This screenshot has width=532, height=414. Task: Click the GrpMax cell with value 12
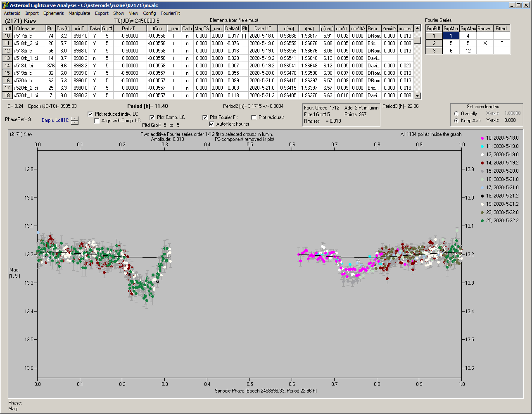click(x=468, y=51)
